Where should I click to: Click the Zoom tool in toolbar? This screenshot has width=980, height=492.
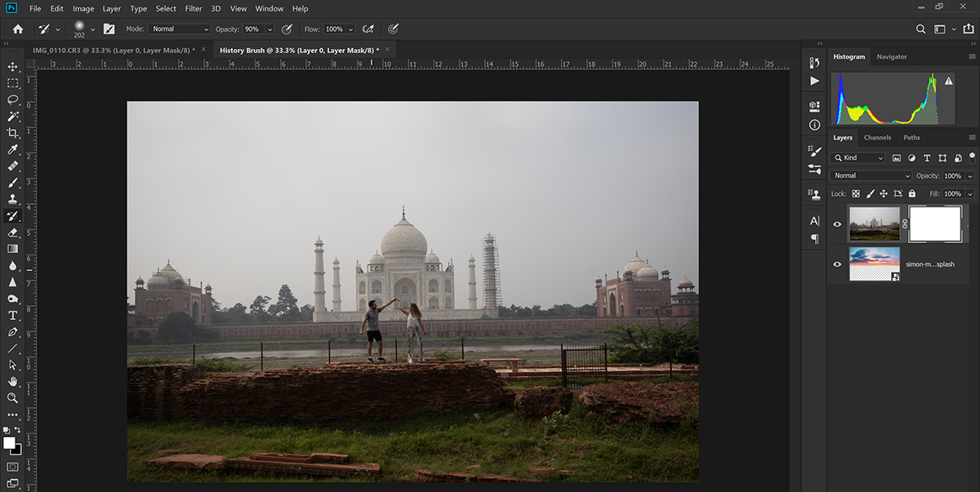point(12,398)
